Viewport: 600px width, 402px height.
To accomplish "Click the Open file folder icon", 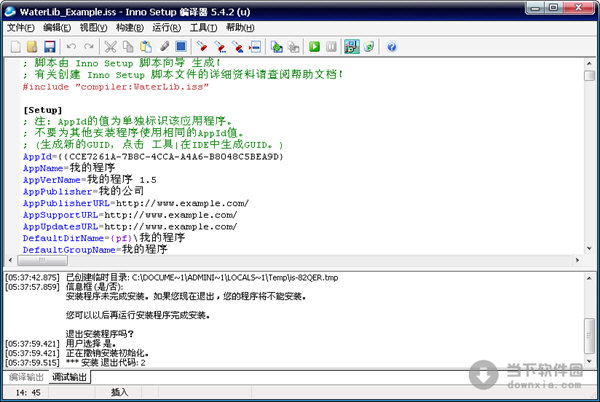I will [x=31, y=47].
